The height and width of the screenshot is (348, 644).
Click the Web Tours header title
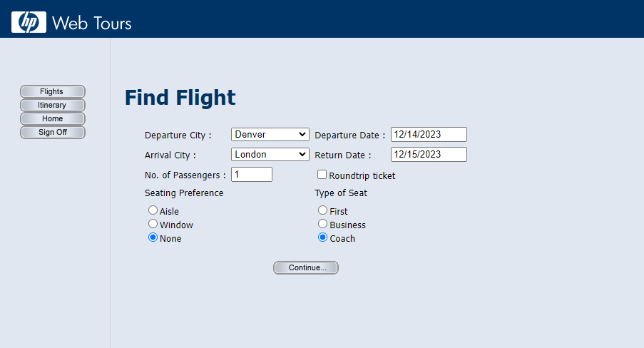(x=92, y=23)
